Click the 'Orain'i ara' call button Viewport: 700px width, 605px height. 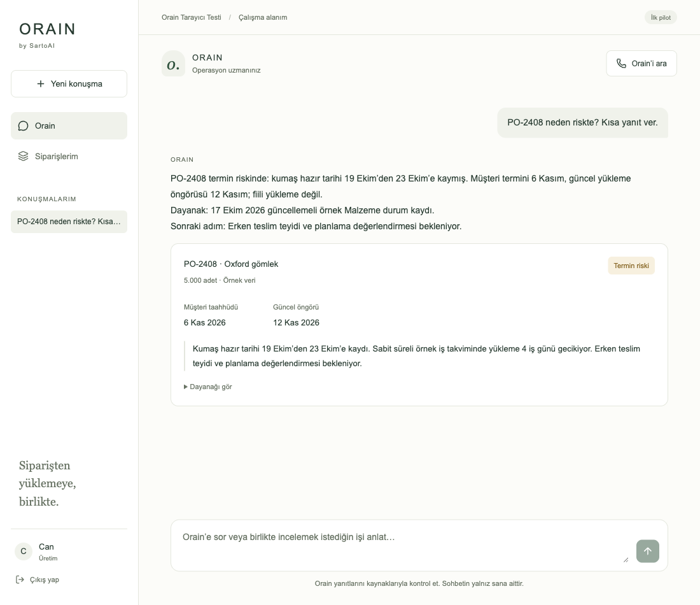click(641, 64)
